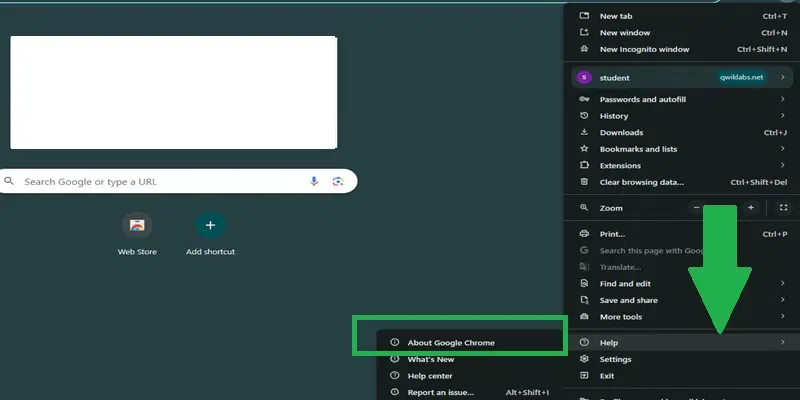Click the What's New info icon
Image resolution: width=800 pixels, height=400 pixels.
(x=394, y=359)
